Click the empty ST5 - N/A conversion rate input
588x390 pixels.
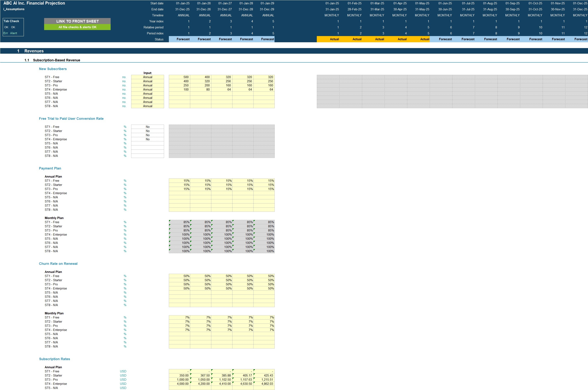(148, 144)
